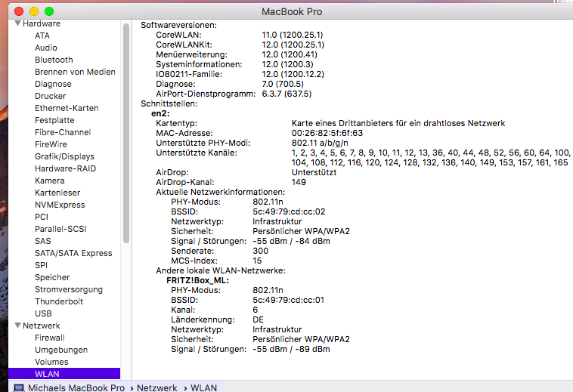
Task: Open Firewall under Netzwerk
Action: tap(49, 338)
